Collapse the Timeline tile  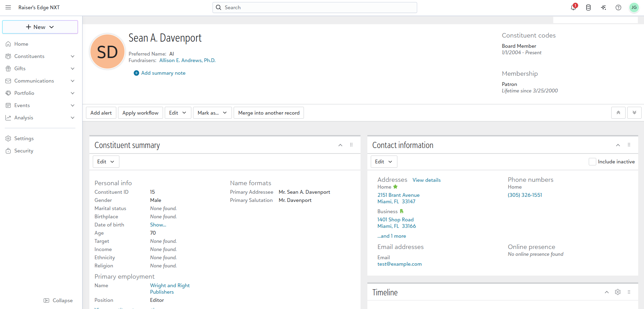607,292
